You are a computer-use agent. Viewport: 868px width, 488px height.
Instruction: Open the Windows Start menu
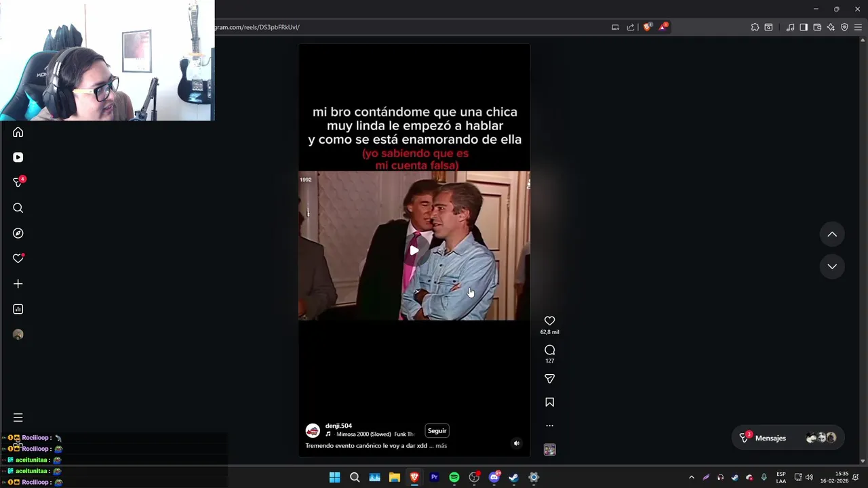coord(334,477)
